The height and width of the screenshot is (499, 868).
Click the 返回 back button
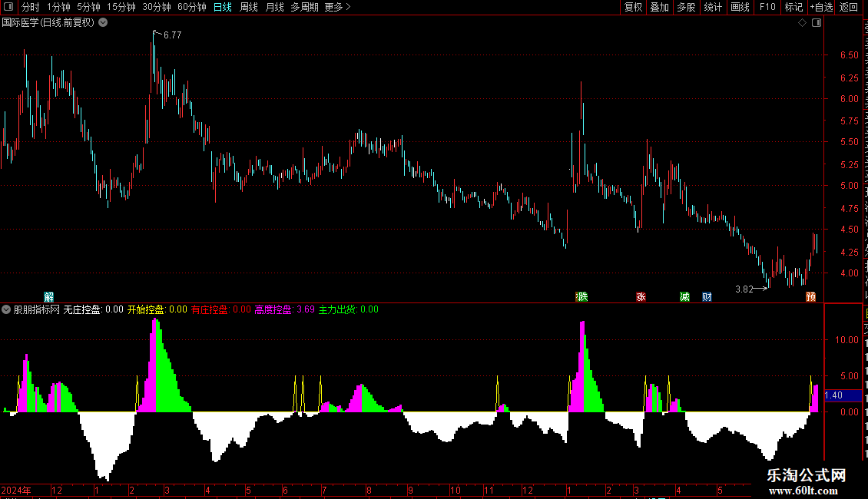(848, 7)
